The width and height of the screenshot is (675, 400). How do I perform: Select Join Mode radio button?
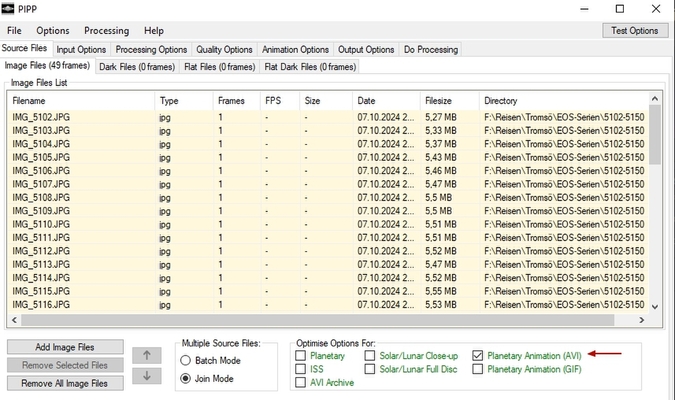coord(187,379)
